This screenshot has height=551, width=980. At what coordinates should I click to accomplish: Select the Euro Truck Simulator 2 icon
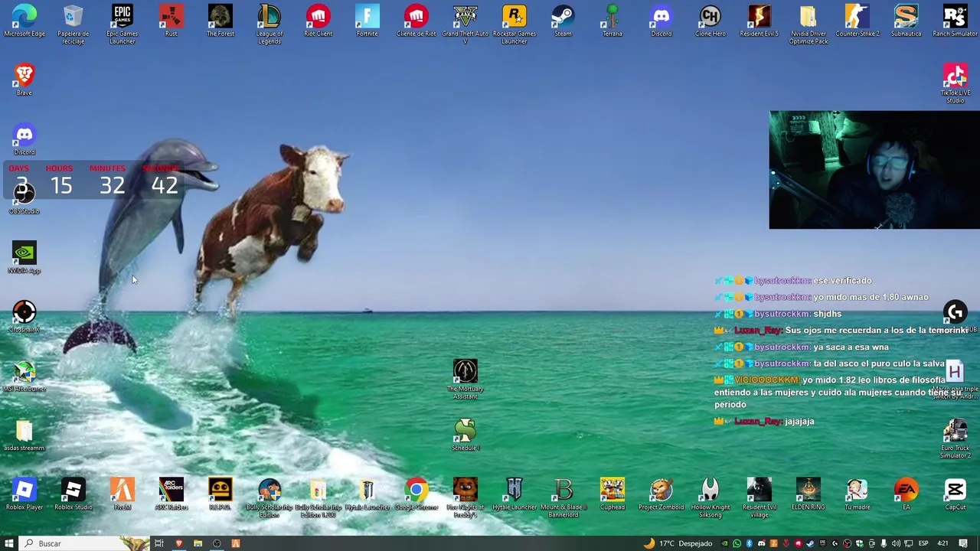tap(955, 439)
